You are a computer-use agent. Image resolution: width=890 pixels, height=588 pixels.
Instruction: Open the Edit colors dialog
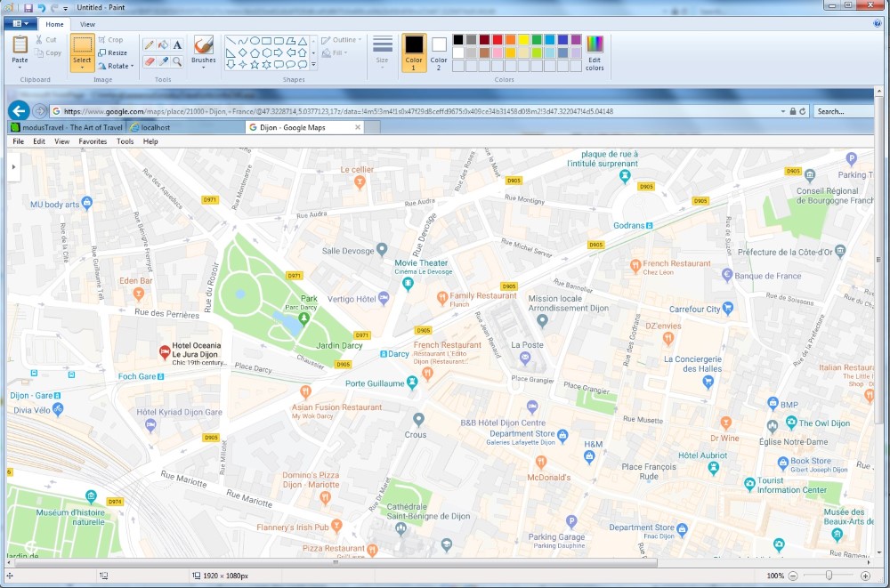tap(595, 52)
